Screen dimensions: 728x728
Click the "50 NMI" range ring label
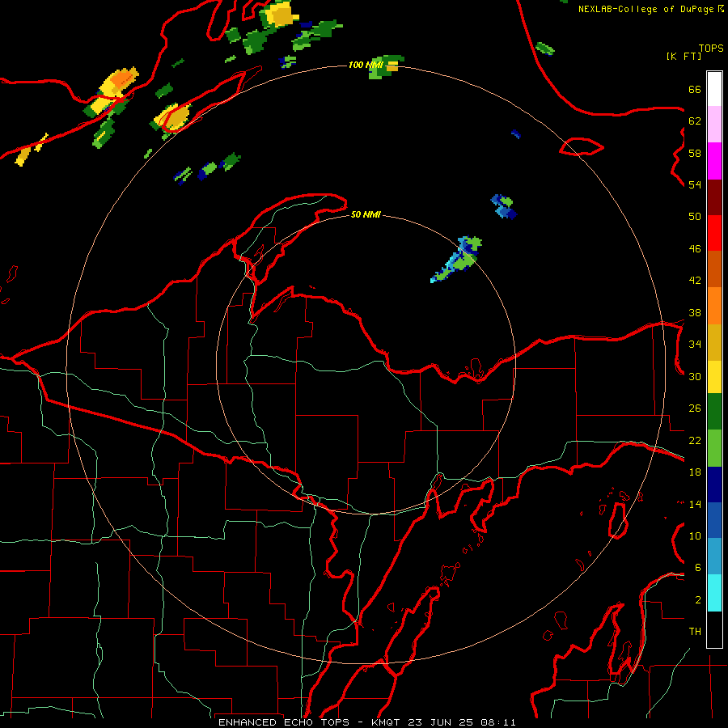click(x=366, y=214)
